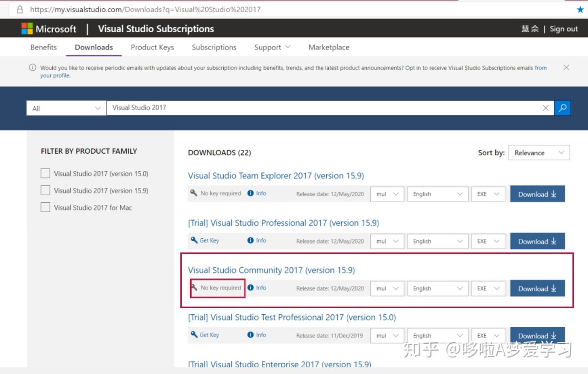Click the lock icon in the address bar
This screenshot has height=374, width=588.
[20, 9]
